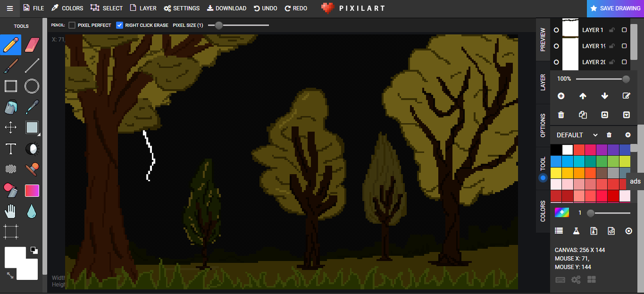The height and width of the screenshot is (294, 644).
Task: Open the Settings menu
Action: [182, 8]
